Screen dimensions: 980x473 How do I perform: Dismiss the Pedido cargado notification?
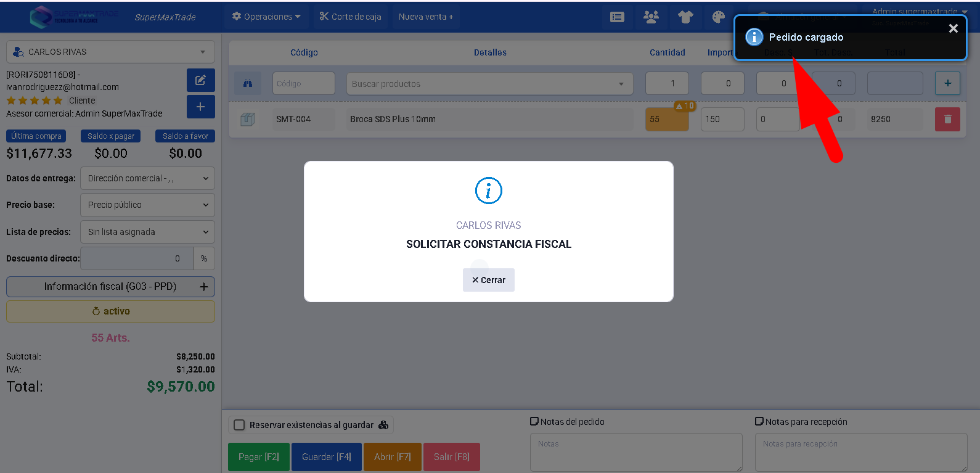(x=953, y=28)
